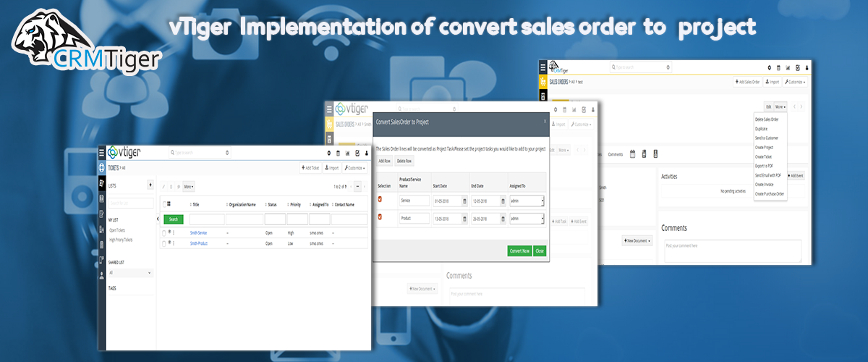Click Add Ticket button in Tickets window
This screenshot has height=362, width=868.
pyautogui.click(x=311, y=168)
